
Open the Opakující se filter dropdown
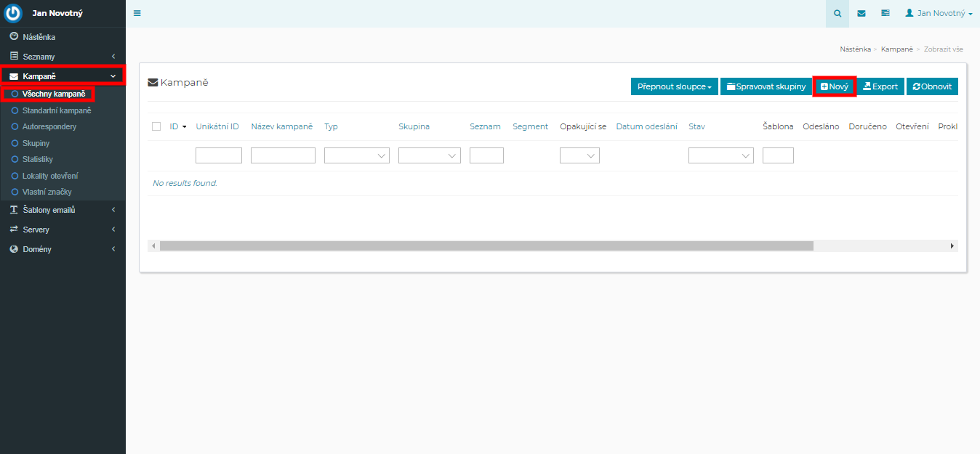[x=579, y=155]
